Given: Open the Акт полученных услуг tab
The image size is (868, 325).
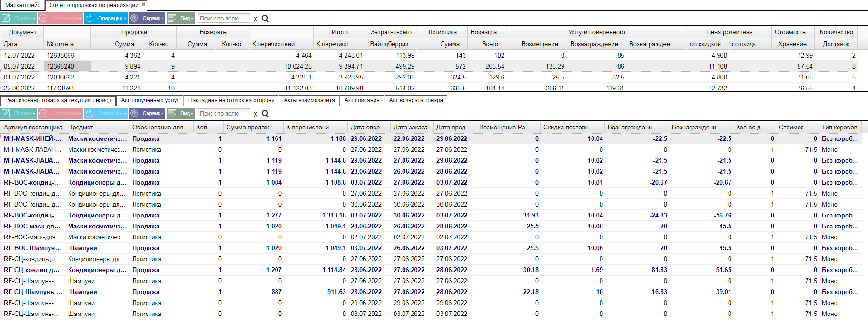Looking at the screenshot, I should (x=150, y=100).
